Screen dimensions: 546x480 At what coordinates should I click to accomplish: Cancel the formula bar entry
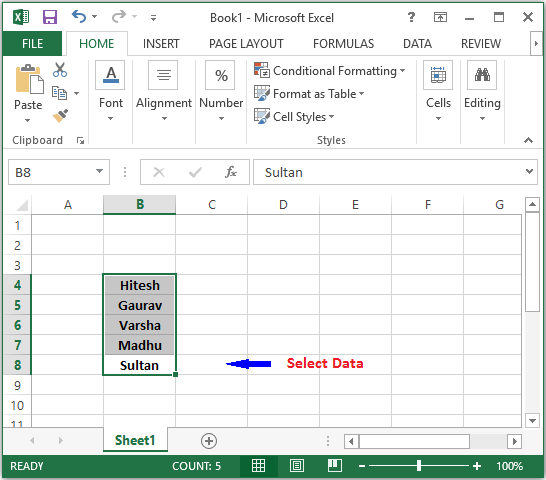(159, 172)
